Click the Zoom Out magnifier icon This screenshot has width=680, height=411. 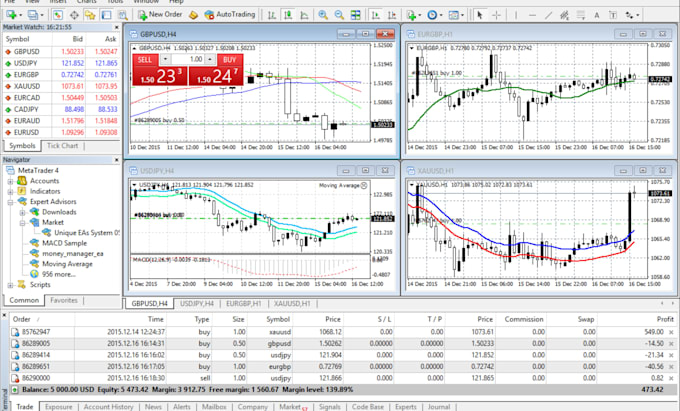[339, 15]
